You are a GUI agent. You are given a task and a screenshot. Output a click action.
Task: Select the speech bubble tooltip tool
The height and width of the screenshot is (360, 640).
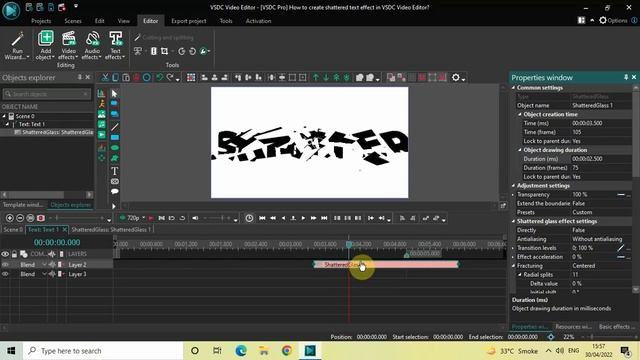click(115, 191)
